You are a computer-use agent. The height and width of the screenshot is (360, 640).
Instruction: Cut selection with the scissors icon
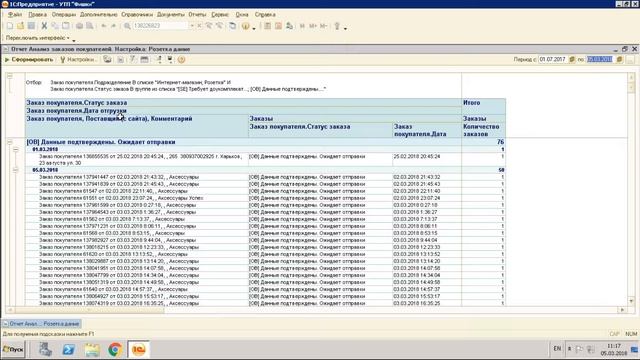44,26
